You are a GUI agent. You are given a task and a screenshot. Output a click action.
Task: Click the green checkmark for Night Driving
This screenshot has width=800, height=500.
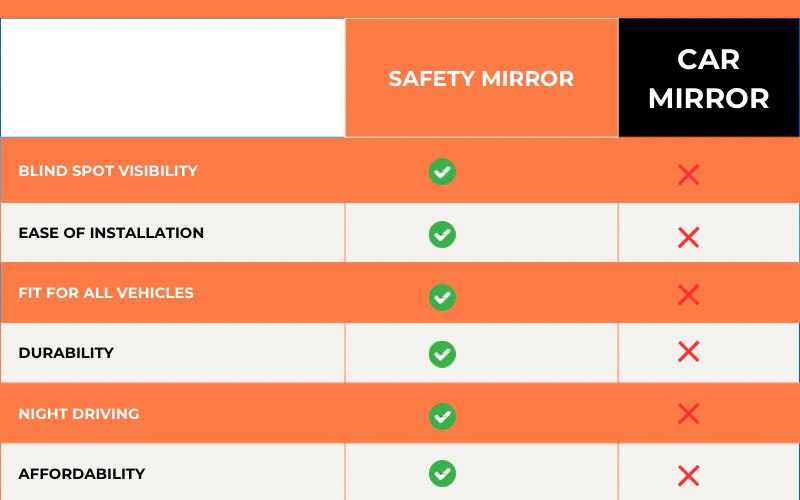pos(442,415)
